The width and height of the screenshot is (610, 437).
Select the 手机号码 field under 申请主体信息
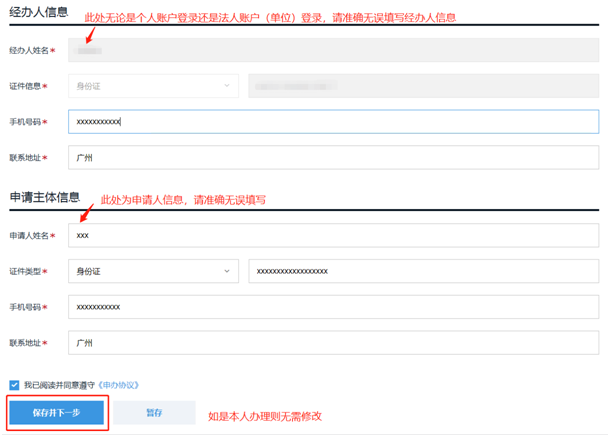coord(333,307)
